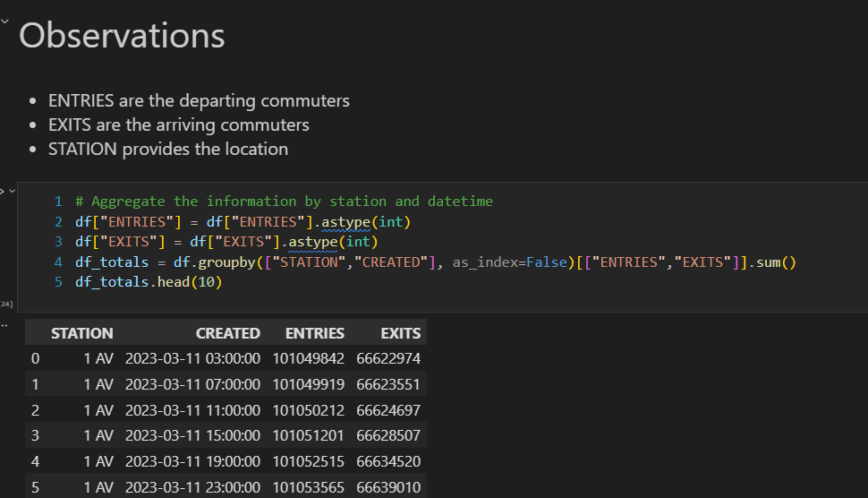Run the code cell with arrow icon
This screenshot has width=868, height=498.
point(3,191)
